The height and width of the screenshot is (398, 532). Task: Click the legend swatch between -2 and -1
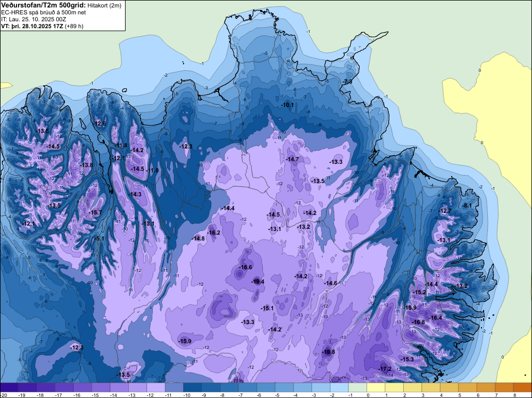tap(339, 387)
